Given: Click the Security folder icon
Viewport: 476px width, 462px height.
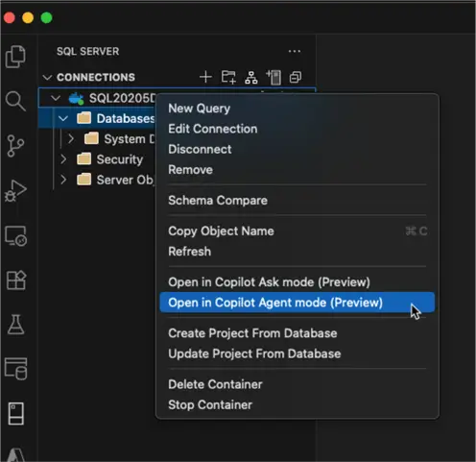Looking at the screenshot, I should tap(84, 159).
